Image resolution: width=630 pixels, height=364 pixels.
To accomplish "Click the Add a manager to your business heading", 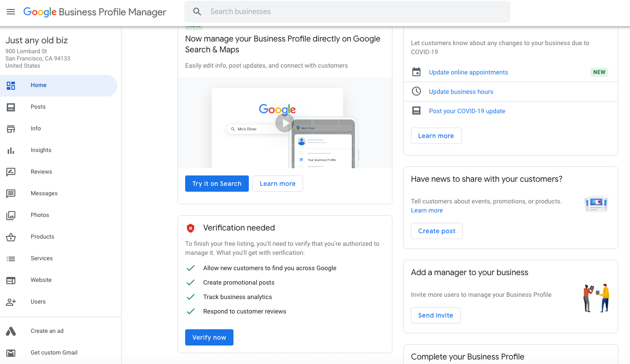I will 470,272.
